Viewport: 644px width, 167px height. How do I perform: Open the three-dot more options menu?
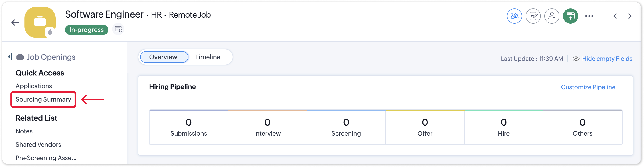(589, 16)
